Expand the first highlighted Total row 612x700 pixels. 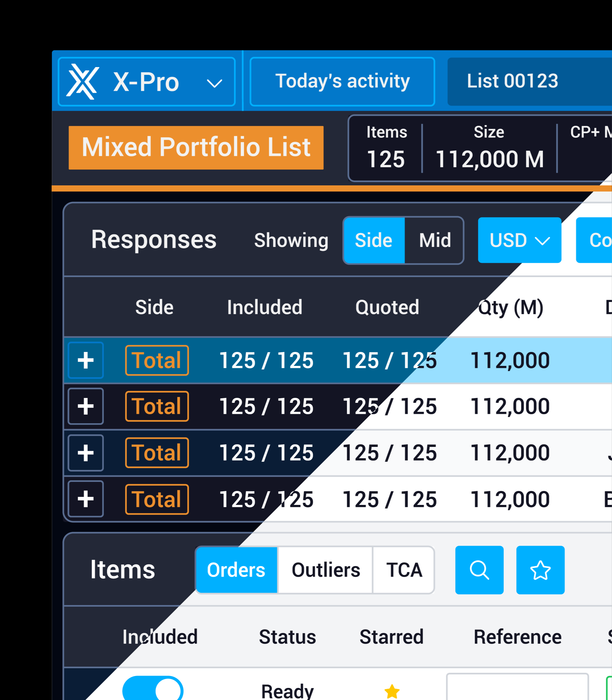tap(86, 360)
